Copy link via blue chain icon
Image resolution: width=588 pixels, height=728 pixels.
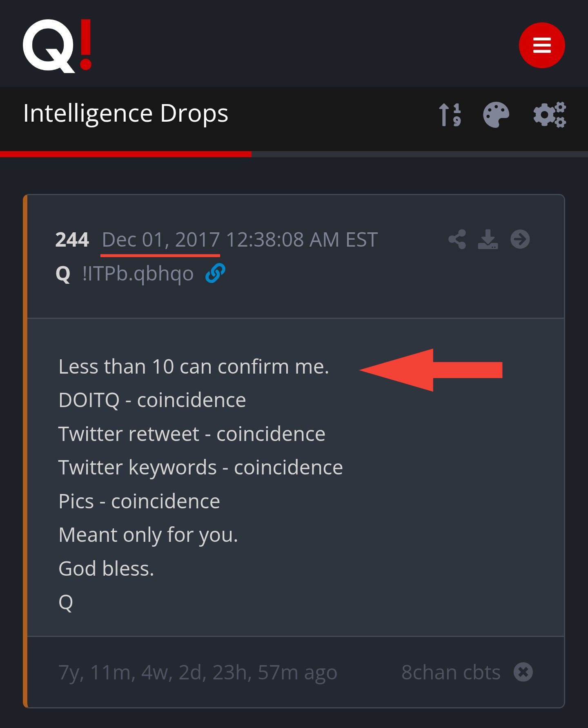point(215,273)
